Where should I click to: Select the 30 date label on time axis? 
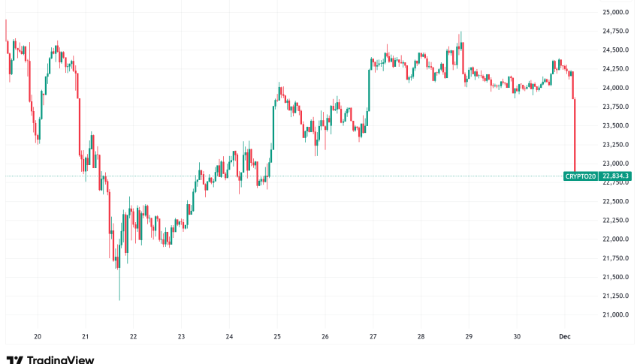(x=518, y=336)
